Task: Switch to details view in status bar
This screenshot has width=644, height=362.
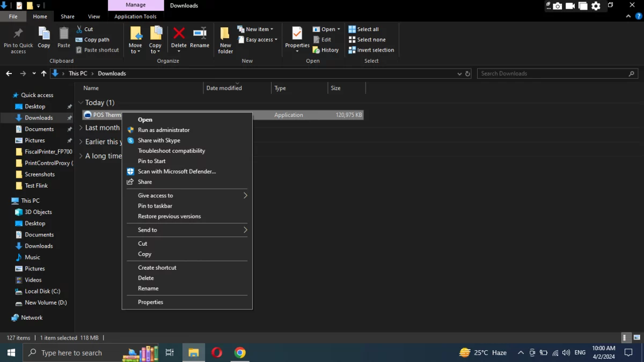Action: tap(624, 338)
